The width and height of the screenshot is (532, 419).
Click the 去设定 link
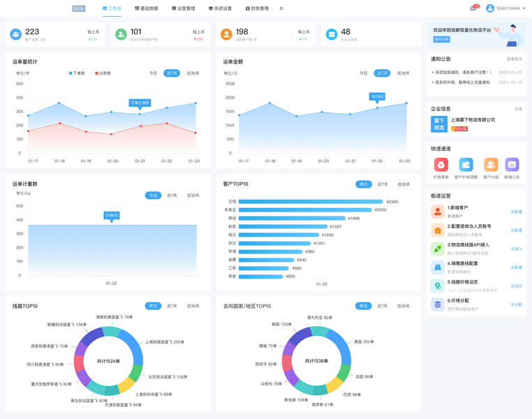click(x=517, y=286)
